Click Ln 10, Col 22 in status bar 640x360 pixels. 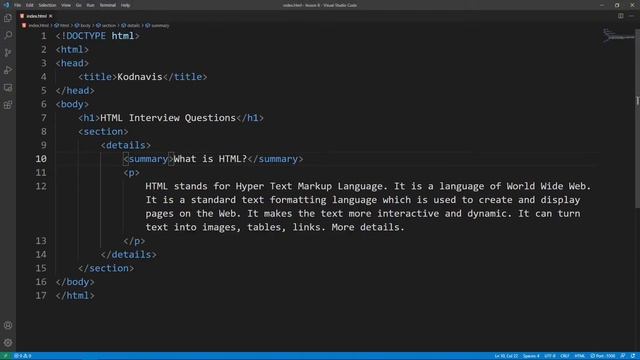506,356
